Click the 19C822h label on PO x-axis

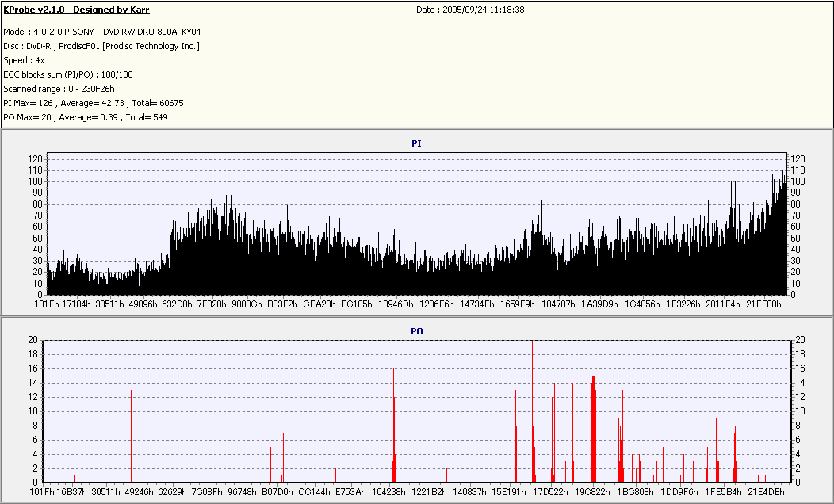click(x=592, y=492)
